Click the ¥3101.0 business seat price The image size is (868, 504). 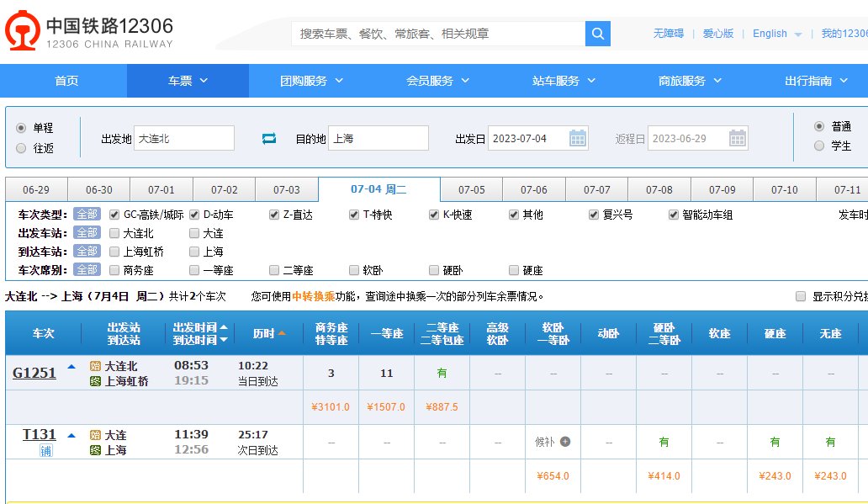point(331,407)
